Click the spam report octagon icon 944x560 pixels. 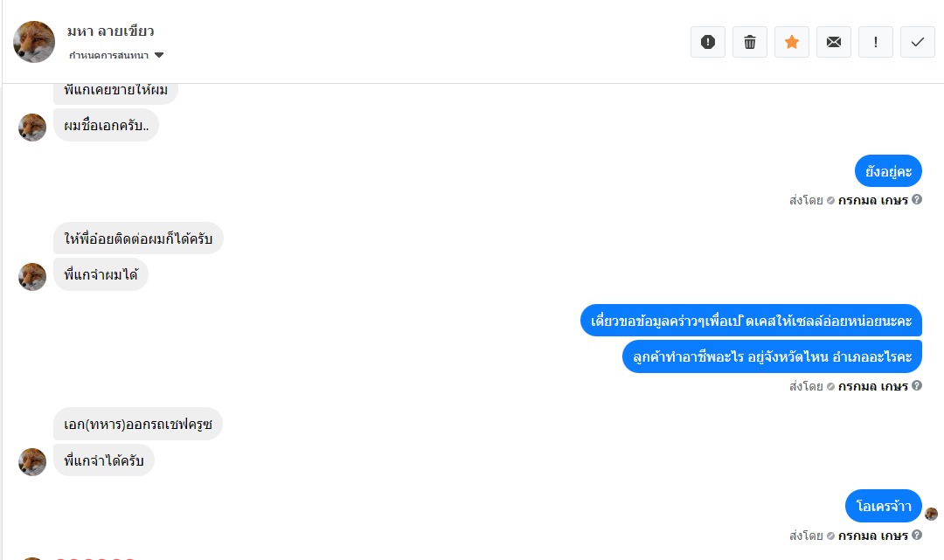pos(708,42)
